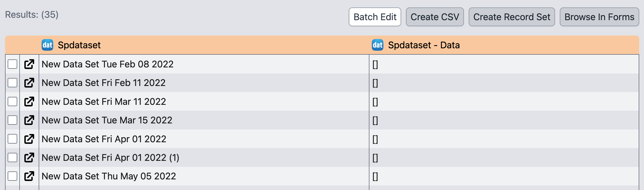Viewport: 644px width, 190px height.
Task: Export results with Create CSV
Action: tap(435, 17)
